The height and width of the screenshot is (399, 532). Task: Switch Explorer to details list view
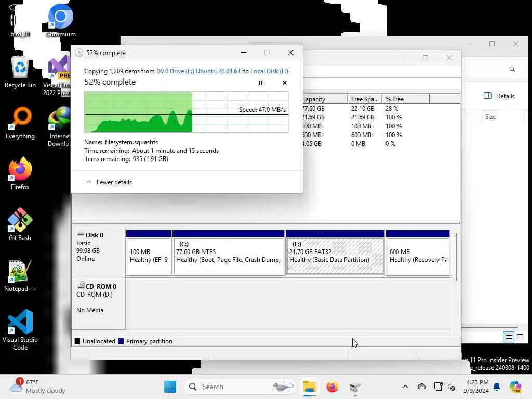click(x=509, y=337)
